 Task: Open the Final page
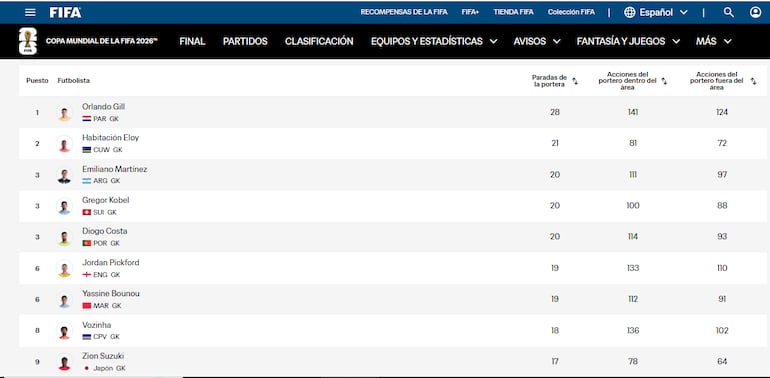(x=192, y=41)
